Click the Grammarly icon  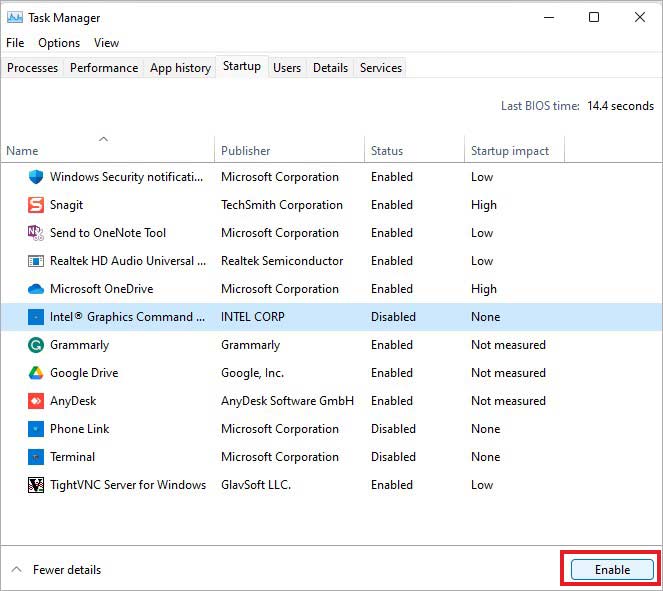[36, 345]
